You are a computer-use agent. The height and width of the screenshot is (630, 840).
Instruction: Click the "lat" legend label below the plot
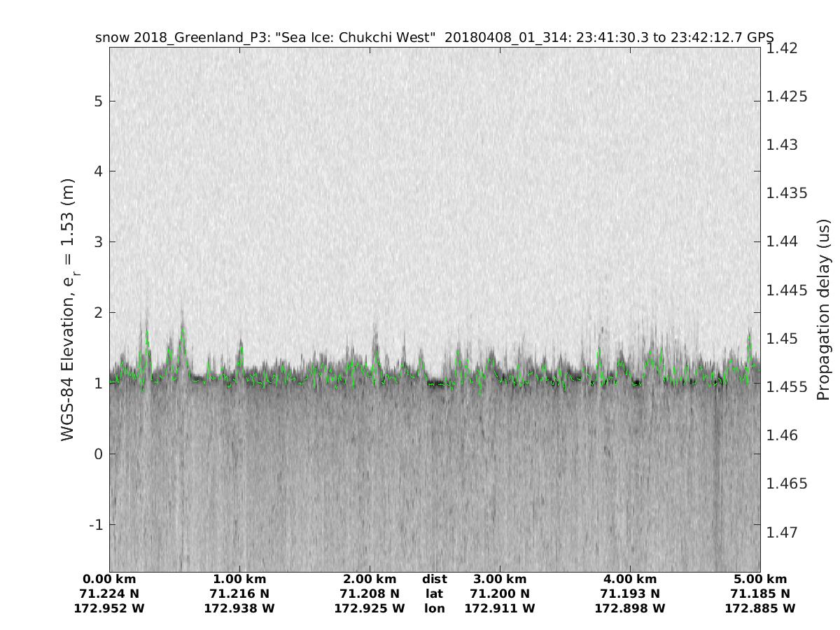click(x=434, y=594)
